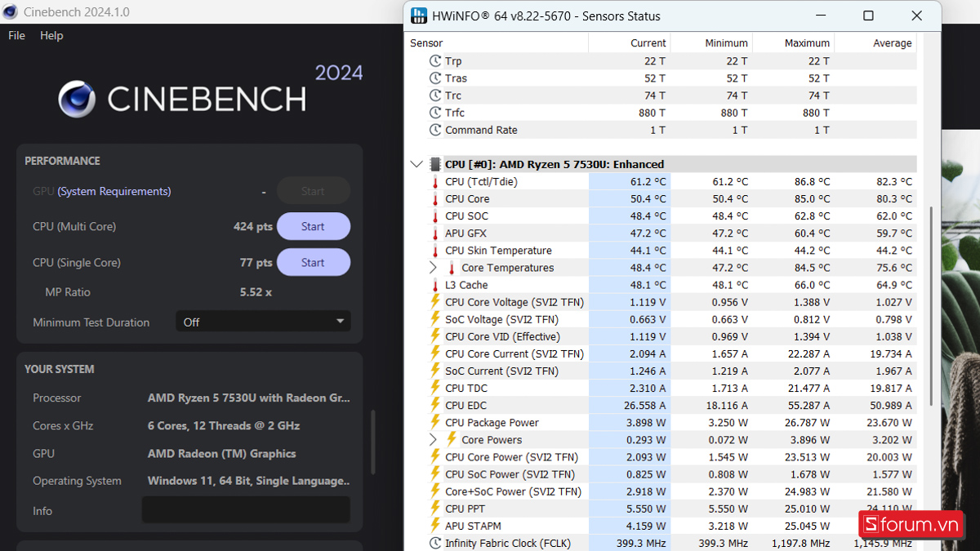The height and width of the screenshot is (551, 980).
Task: Click the 6 Cores, 12 Threads @ 2 GHz text
Action: [x=224, y=425]
